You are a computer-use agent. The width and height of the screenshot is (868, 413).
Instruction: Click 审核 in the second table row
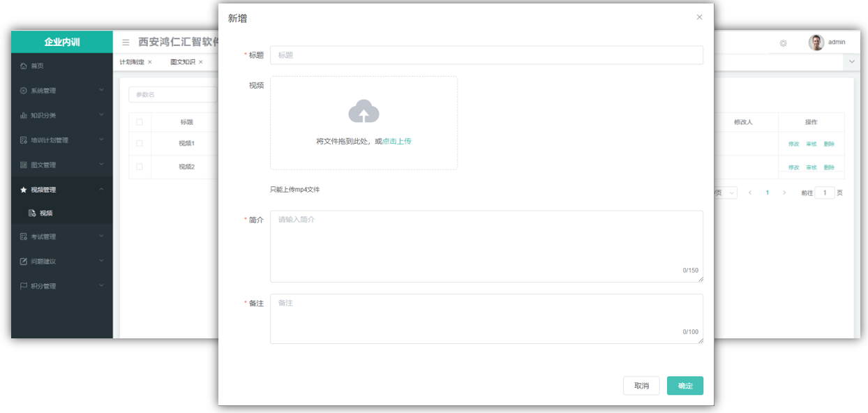[811, 167]
